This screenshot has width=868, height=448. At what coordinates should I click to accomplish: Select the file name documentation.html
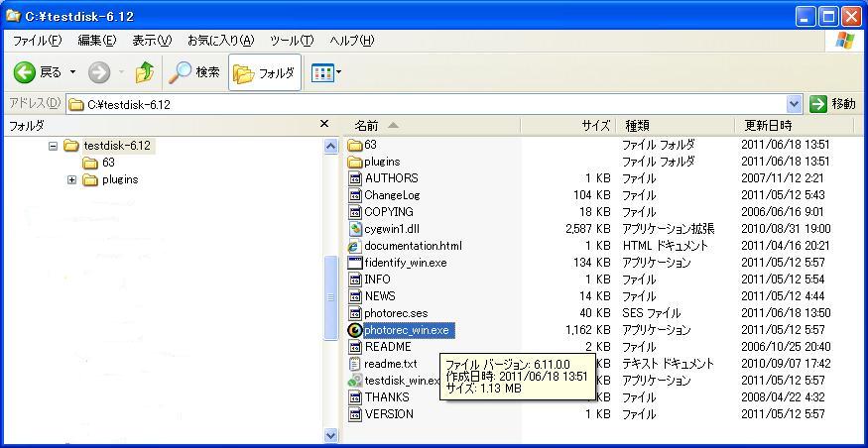[x=413, y=246]
